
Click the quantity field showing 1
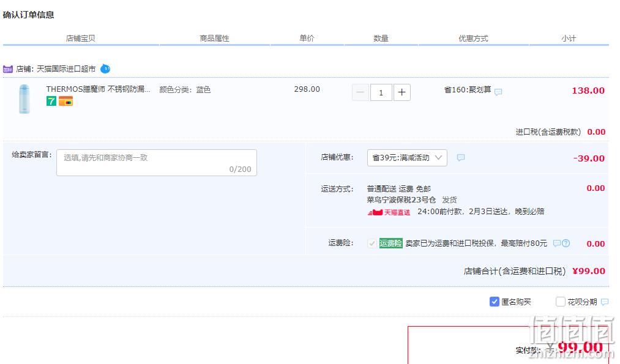(x=381, y=92)
